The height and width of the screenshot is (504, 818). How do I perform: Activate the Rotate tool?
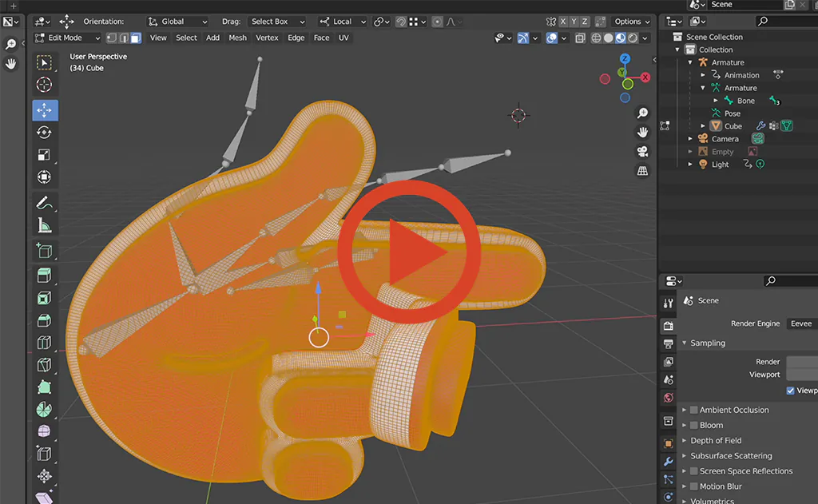click(x=45, y=133)
